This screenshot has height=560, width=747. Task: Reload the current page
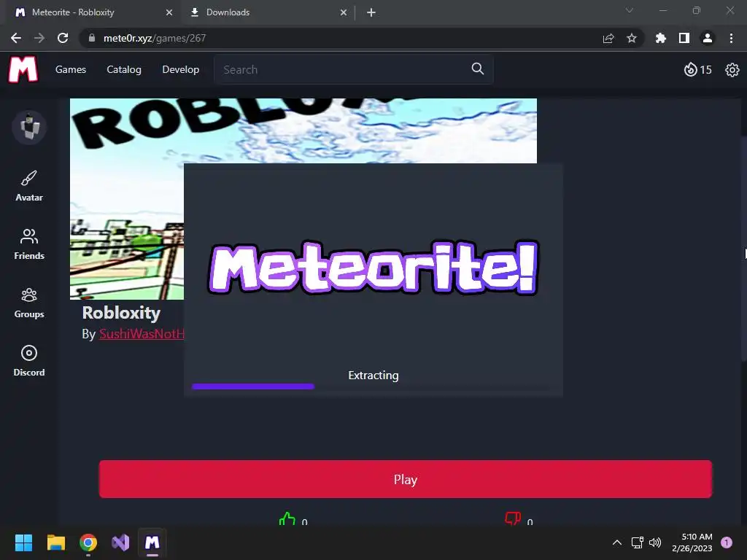point(63,38)
